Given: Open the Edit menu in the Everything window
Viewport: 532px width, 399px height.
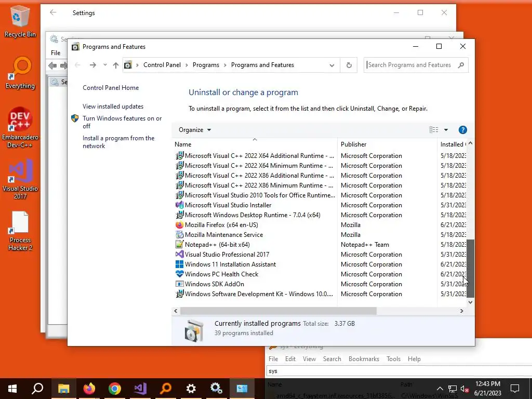Looking at the screenshot, I should pos(290,359).
